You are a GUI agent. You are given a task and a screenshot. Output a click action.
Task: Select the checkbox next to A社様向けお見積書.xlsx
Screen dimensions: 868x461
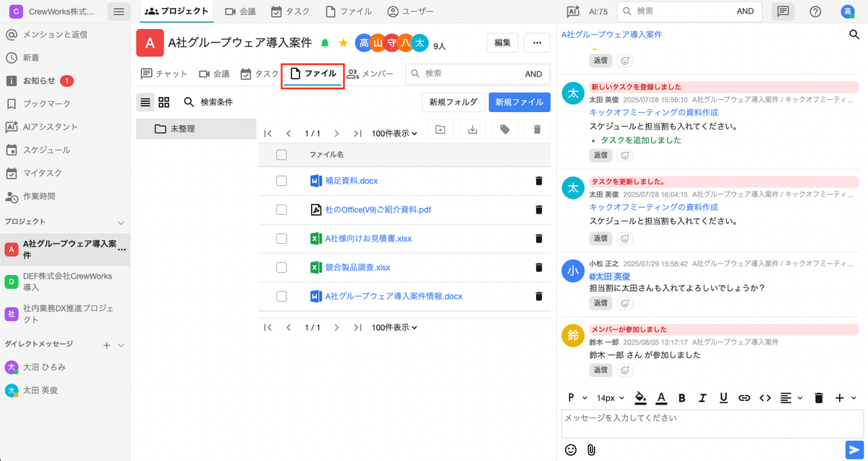coord(282,238)
